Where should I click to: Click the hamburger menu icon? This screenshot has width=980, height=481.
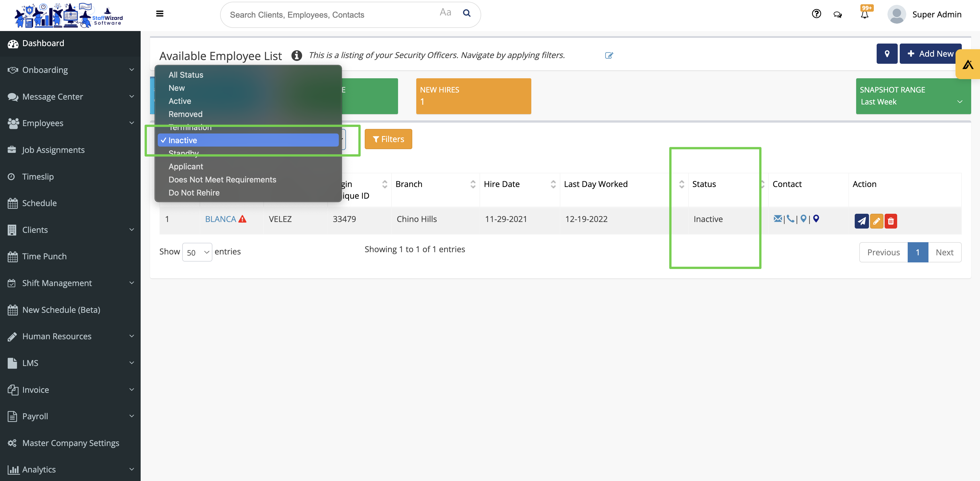pyautogui.click(x=160, y=14)
